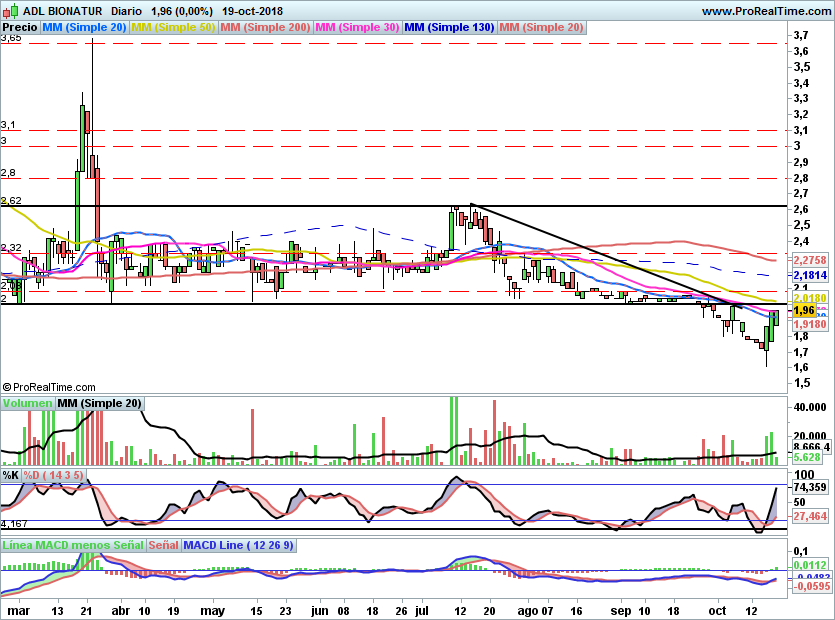This screenshot has width=835, height=620.
Task: Click the 74,359 stochastic value tag
Action: [810, 487]
